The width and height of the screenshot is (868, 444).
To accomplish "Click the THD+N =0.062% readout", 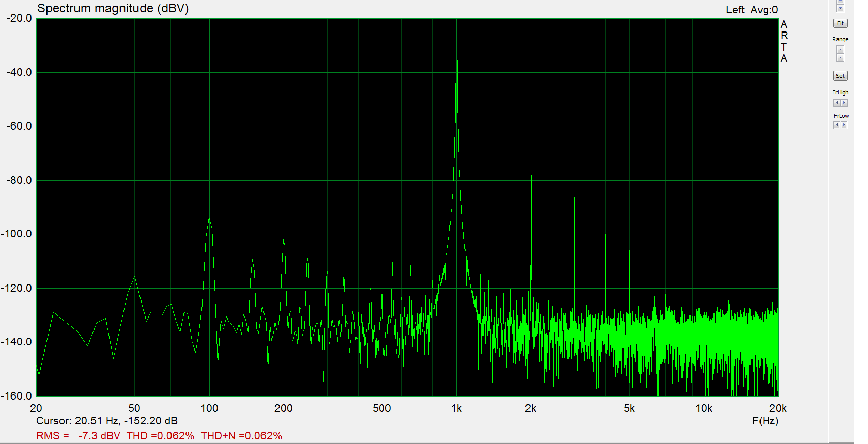I will [241, 436].
